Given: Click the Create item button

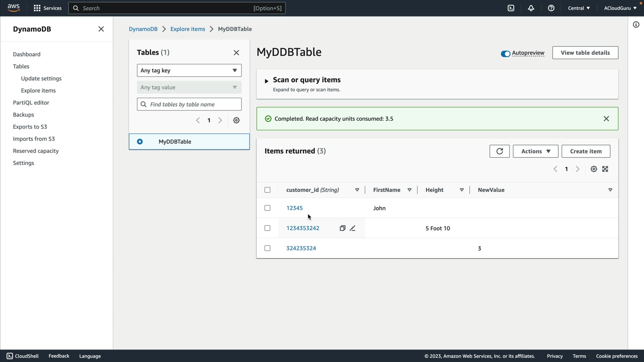Looking at the screenshot, I should (586, 151).
